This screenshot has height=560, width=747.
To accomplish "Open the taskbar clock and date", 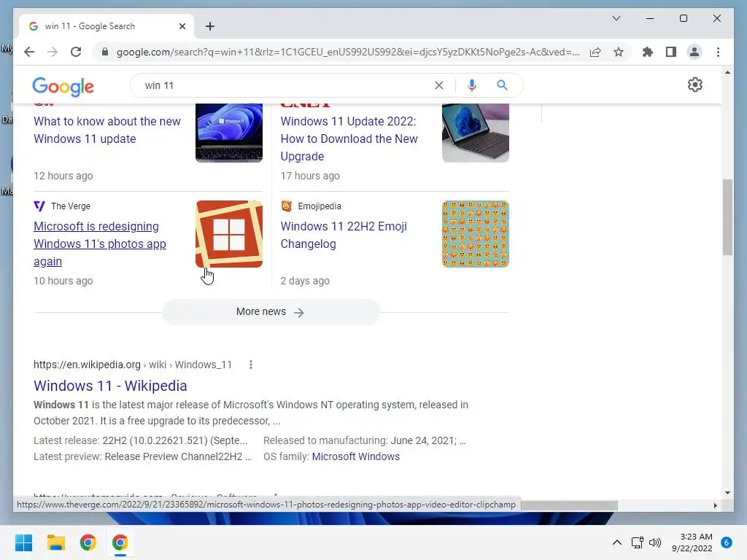I will (x=692, y=542).
